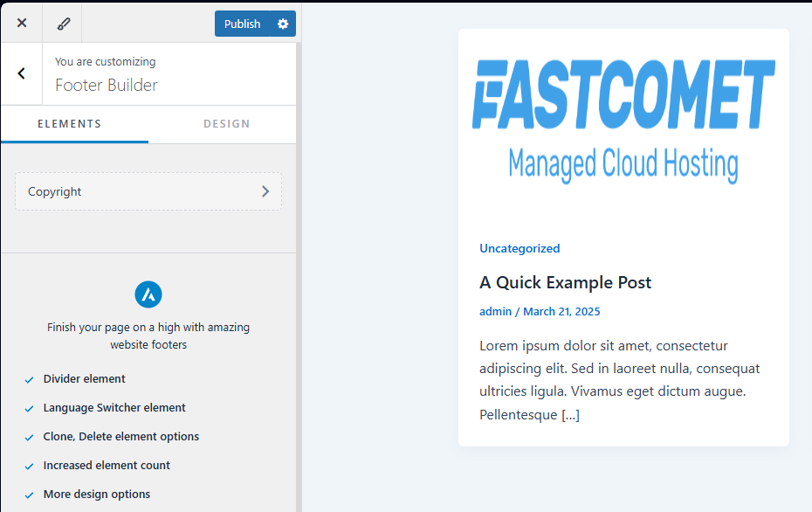Click the checkmark beside Language Switcher element
Image resolution: width=812 pixels, height=512 pixels.
30,409
